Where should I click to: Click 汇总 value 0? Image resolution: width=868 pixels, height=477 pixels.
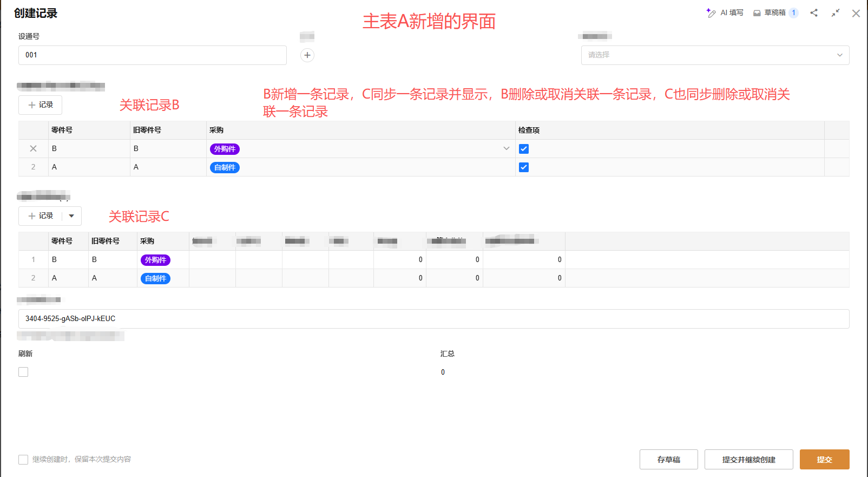coord(443,372)
